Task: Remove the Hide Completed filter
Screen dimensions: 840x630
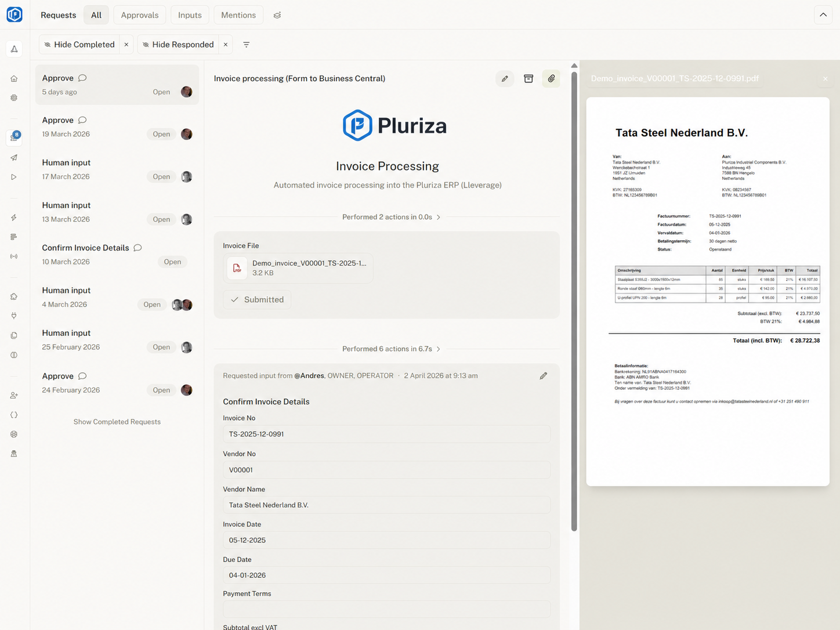Action: [126, 45]
